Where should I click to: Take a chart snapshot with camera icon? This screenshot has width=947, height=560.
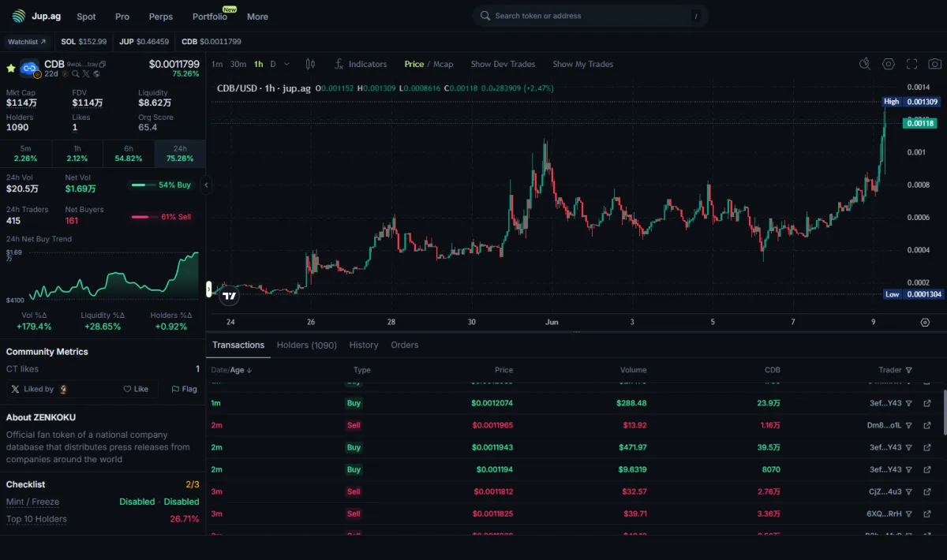click(934, 64)
